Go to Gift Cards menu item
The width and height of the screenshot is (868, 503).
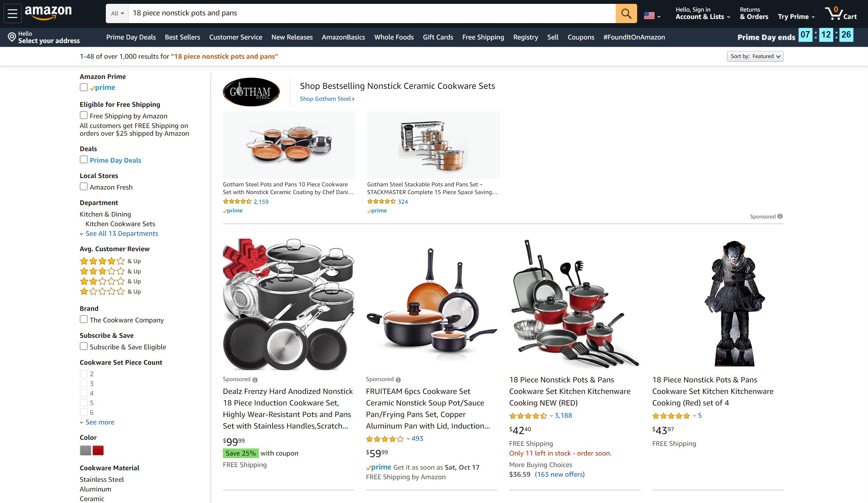438,37
